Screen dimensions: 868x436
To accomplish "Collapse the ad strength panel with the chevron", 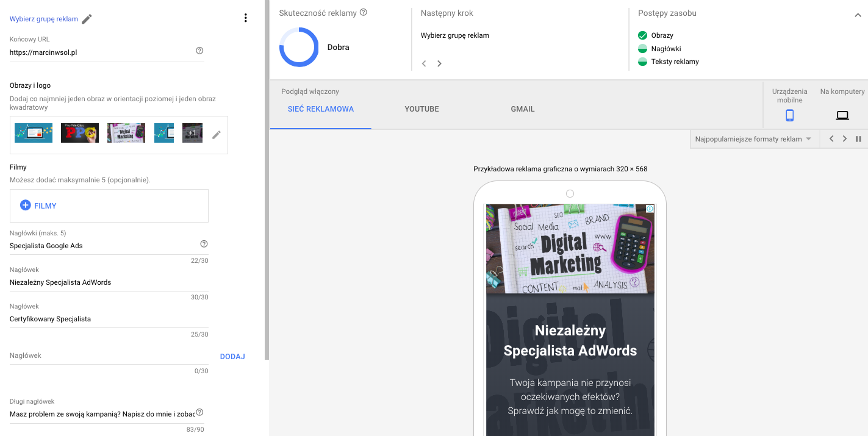I will pos(858,15).
